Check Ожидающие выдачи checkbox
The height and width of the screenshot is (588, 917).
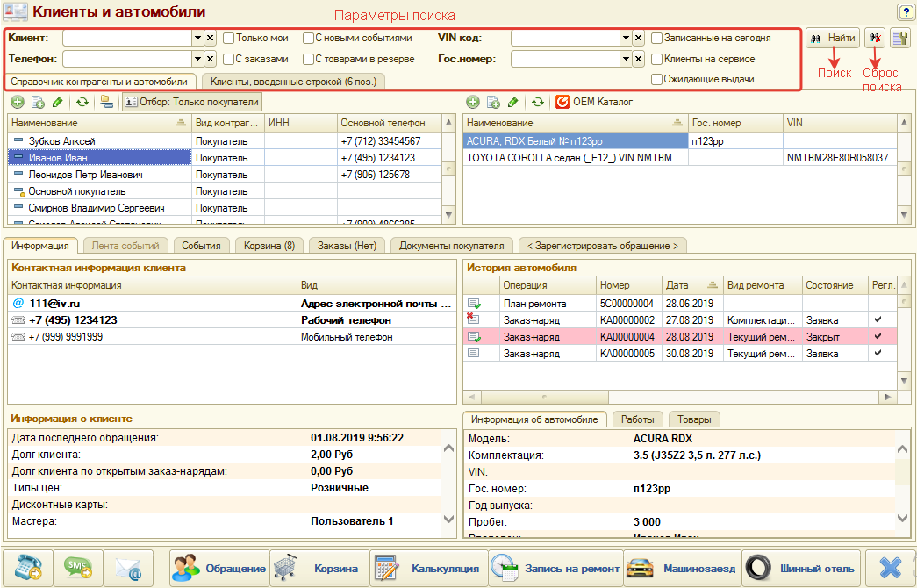point(656,79)
